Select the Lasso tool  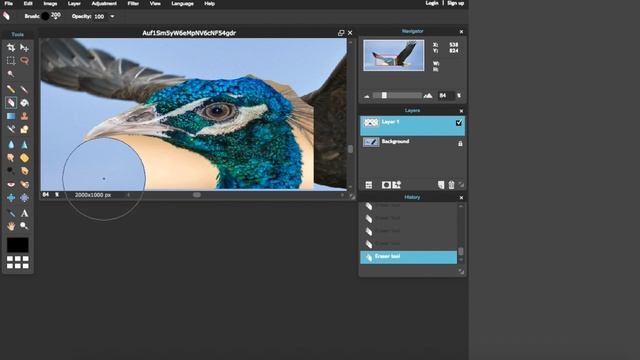[x=24, y=61]
